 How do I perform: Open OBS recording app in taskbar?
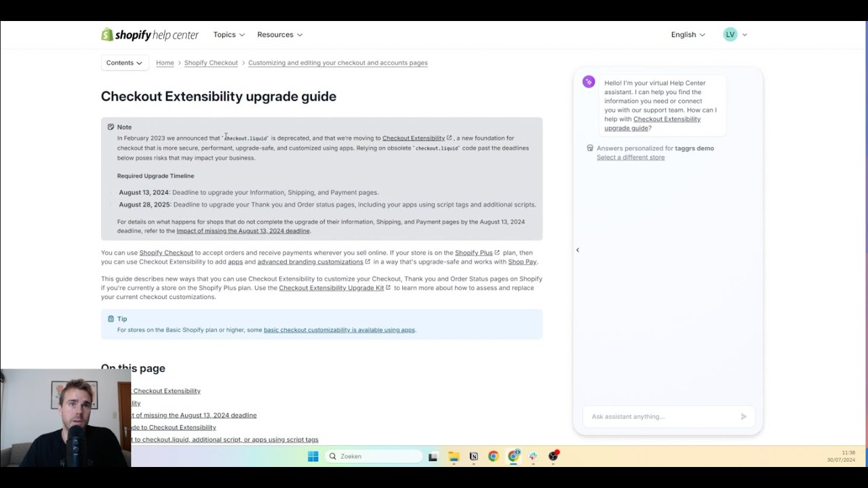553,455
